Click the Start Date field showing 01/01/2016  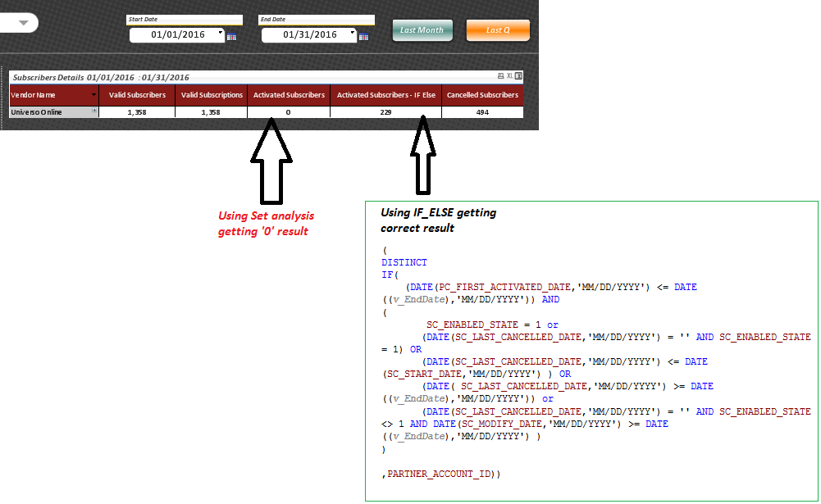pos(177,34)
